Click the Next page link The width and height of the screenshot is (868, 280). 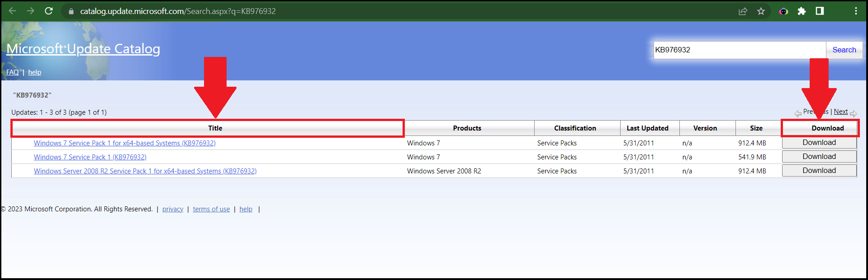click(x=841, y=112)
